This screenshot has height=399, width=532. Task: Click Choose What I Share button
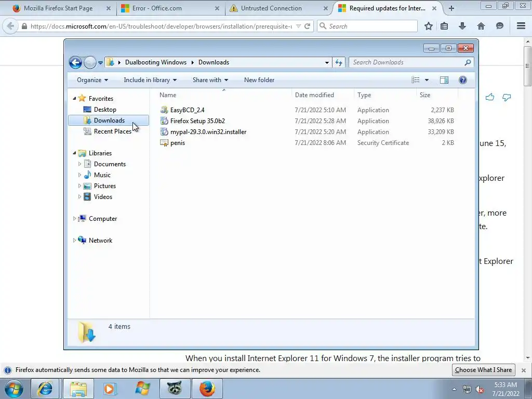coord(484,370)
